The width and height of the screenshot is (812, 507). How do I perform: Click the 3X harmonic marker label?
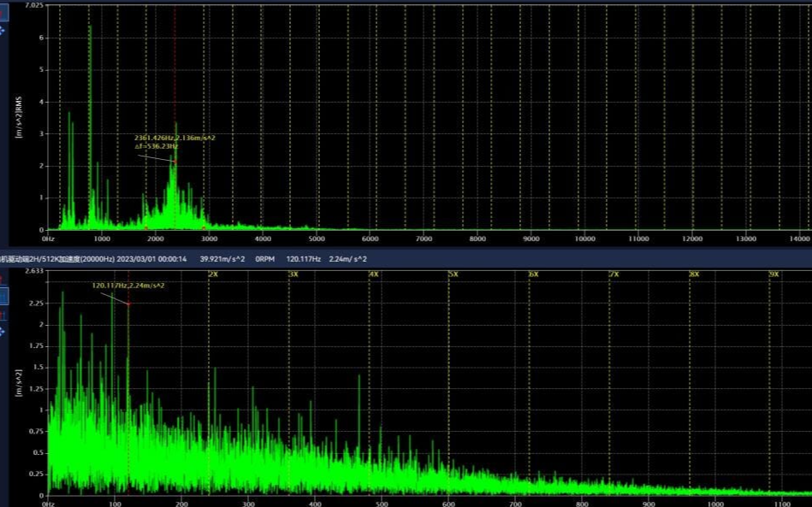pos(293,274)
